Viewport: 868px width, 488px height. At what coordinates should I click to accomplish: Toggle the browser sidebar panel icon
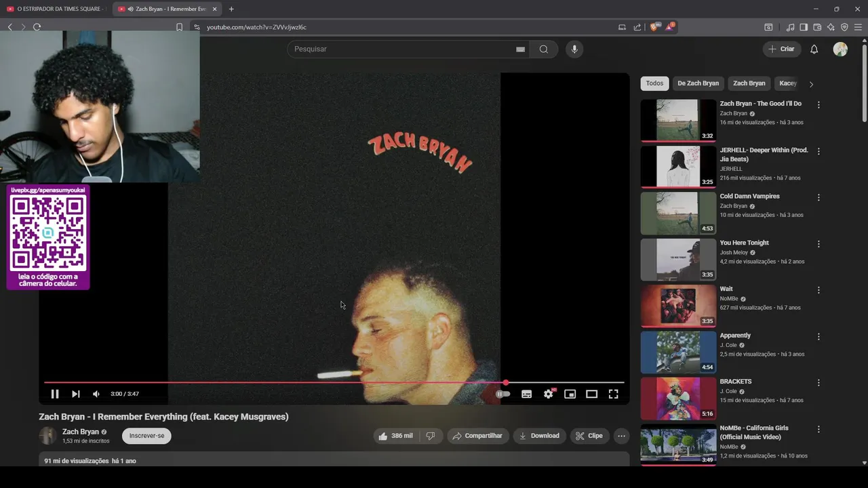tap(804, 27)
